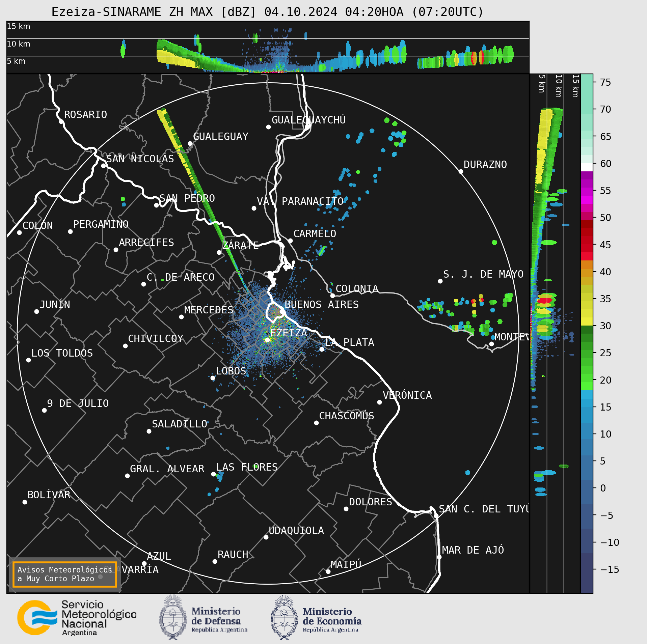The image size is (647, 644).
Task: Click the MAR DE AJÓ city marker dot
Action: tap(439, 557)
